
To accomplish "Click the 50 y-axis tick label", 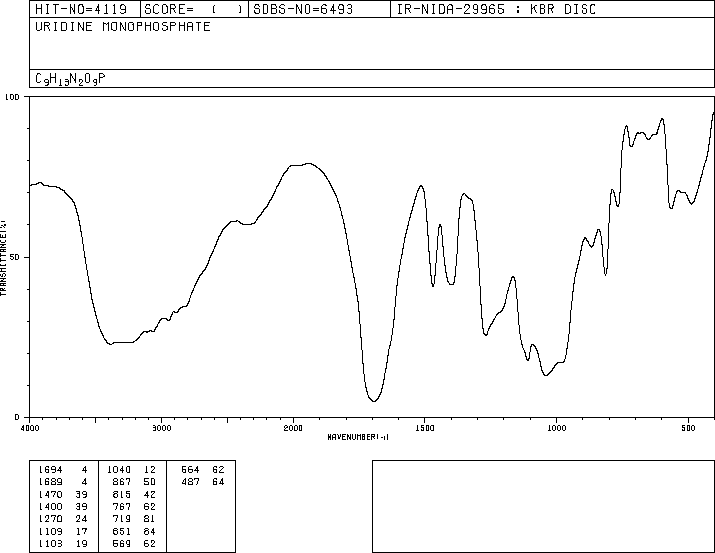I will pos(15,257).
